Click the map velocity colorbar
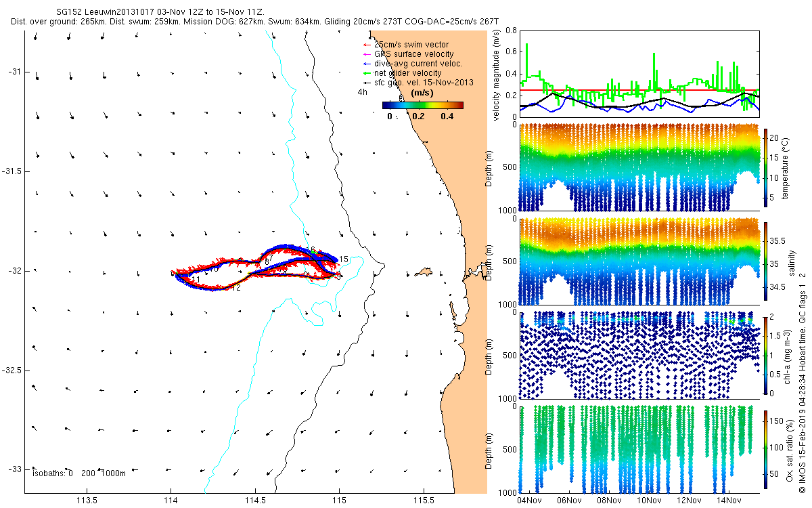 click(422, 105)
